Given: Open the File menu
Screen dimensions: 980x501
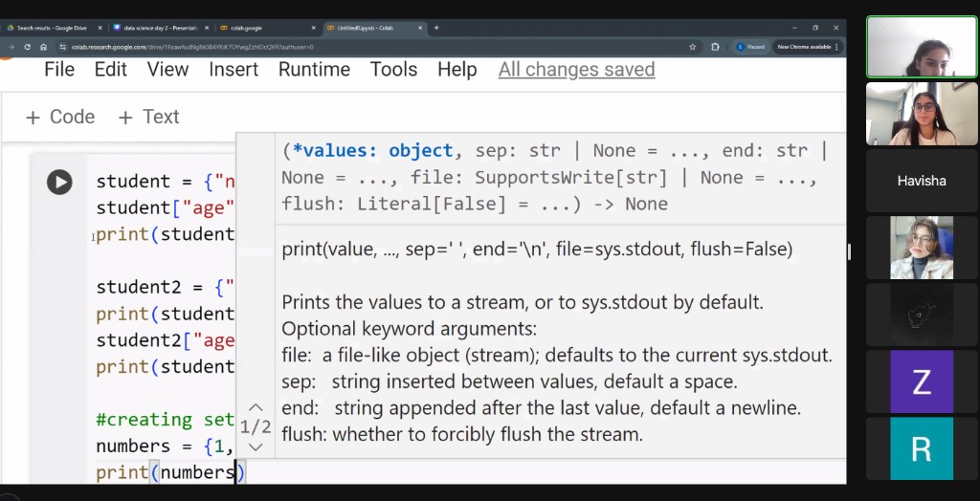Looking at the screenshot, I should point(59,70).
